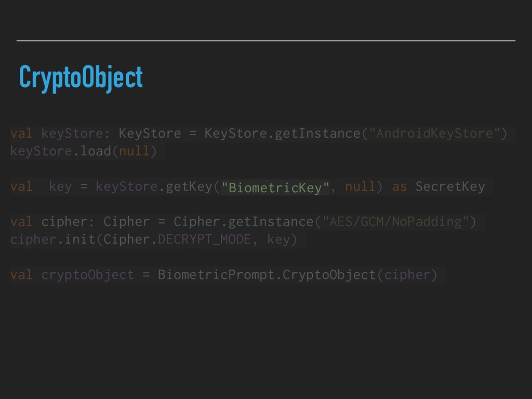Click the horizontal divider line above the title
Image resolution: width=532 pixels, height=399 pixels.
point(266,40)
